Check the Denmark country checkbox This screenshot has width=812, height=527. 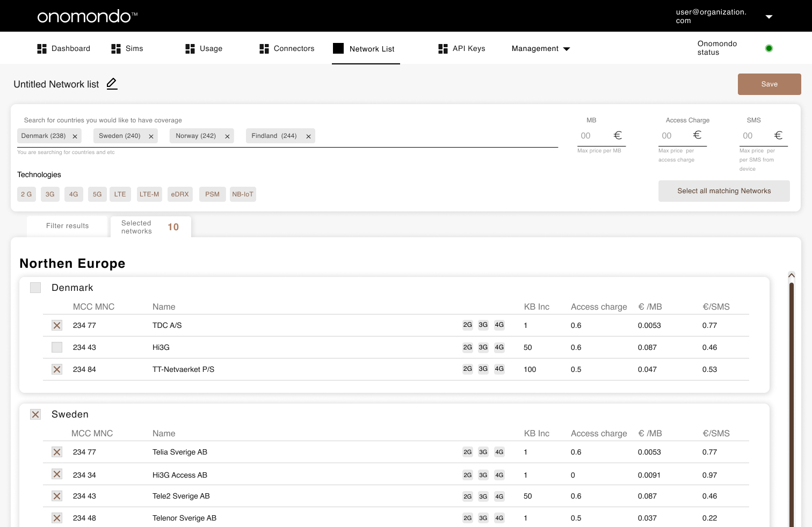35,287
